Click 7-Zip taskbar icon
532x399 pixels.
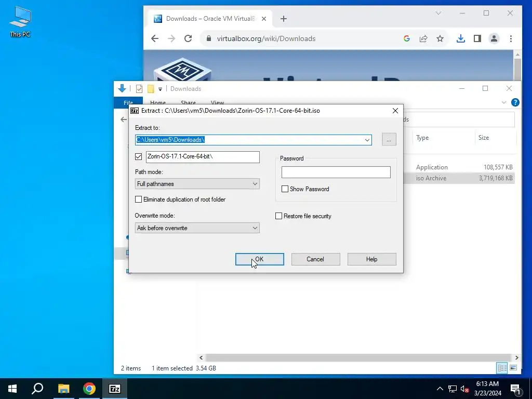(115, 389)
